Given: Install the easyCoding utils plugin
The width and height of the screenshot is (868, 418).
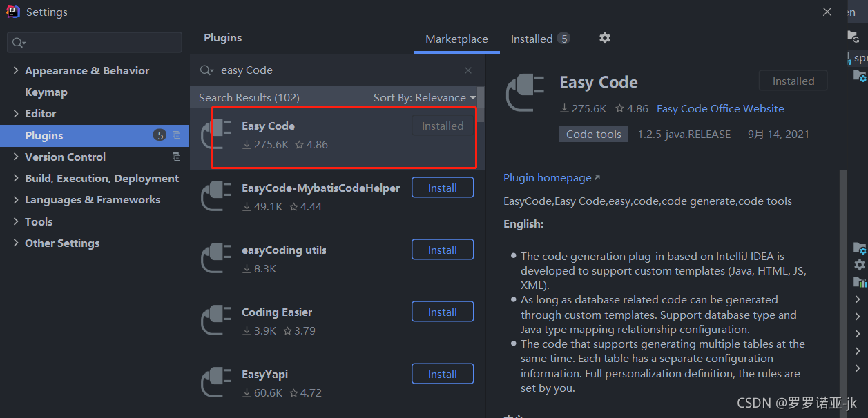Looking at the screenshot, I should pos(443,250).
